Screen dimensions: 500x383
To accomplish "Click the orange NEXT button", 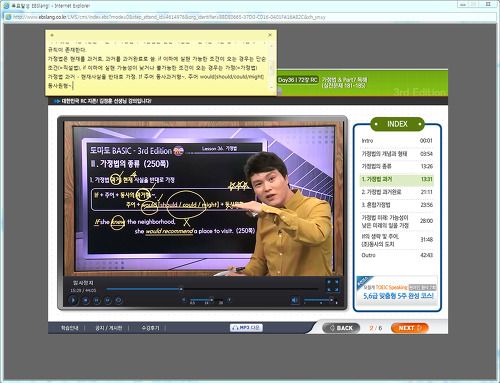I will click(x=410, y=328).
